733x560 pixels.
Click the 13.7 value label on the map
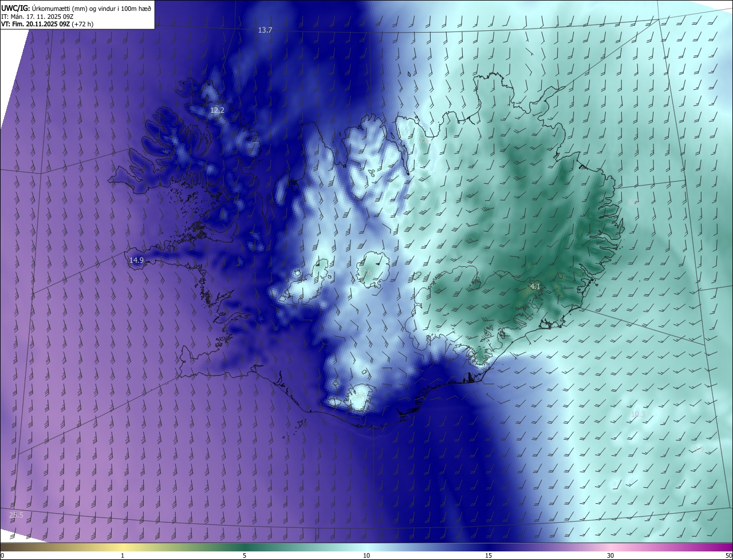tap(265, 30)
